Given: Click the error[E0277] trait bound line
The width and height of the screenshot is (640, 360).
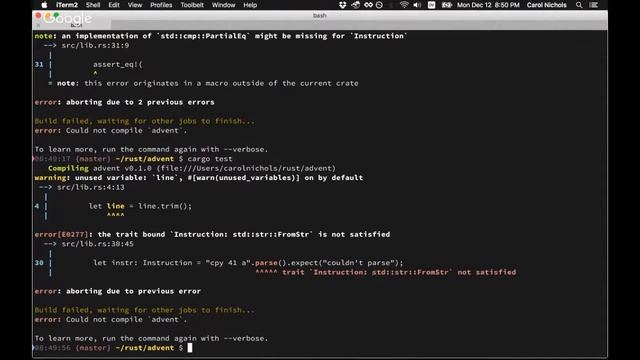Looking at the screenshot, I should click(x=212, y=234).
